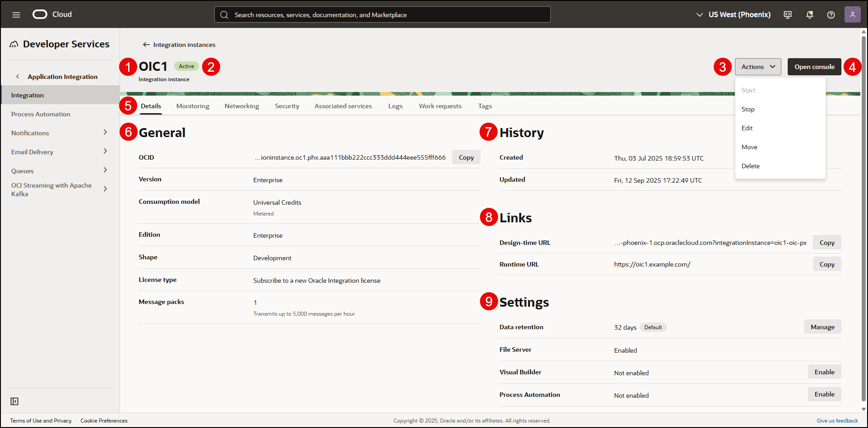
Task: Select Delete from the Actions menu
Action: point(750,166)
